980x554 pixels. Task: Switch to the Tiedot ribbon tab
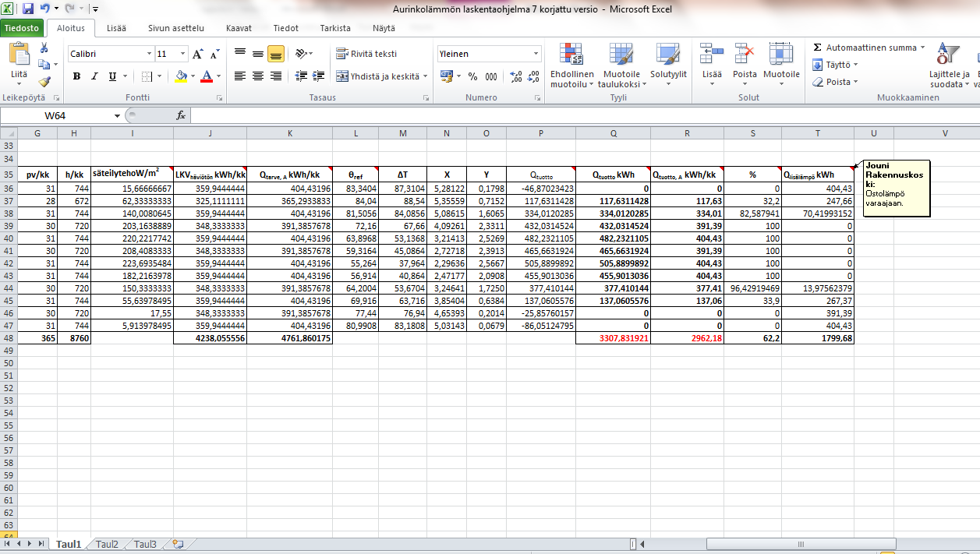[x=285, y=28]
